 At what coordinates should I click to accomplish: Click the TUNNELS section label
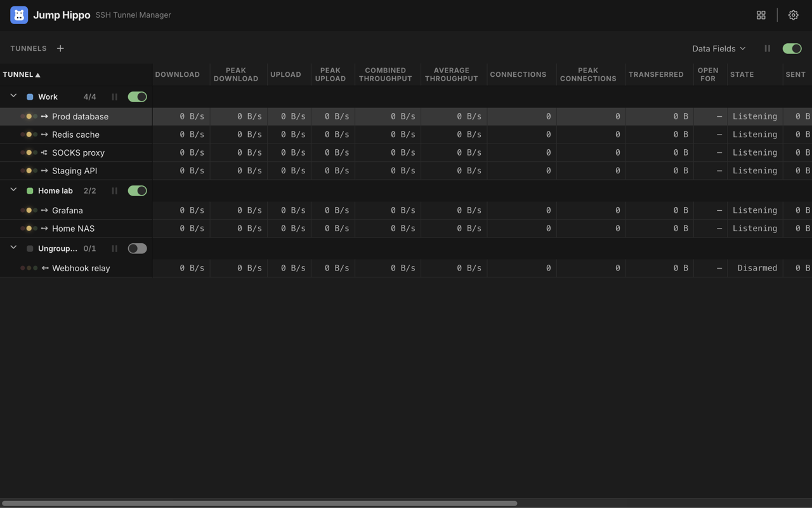pos(29,48)
